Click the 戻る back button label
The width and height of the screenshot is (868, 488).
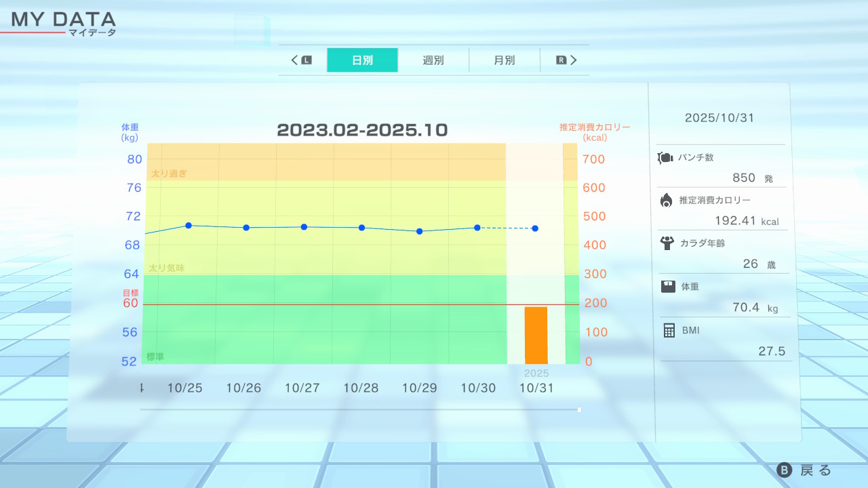coord(815,470)
